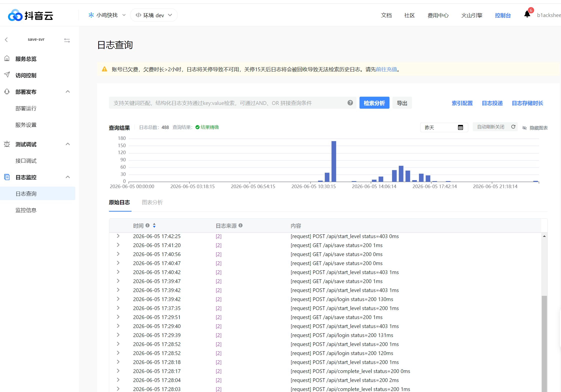Screen dimensions: 561x392
Task: Click the 小鸡快找 project icon
Action: point(91,15)
